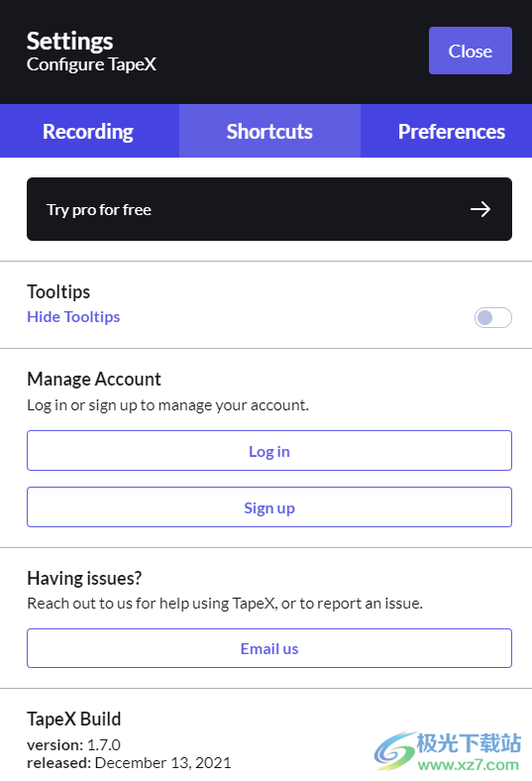The image size is (532, 781).
Task: Click the version 1.7.0 text
Action: click(73, 744)
